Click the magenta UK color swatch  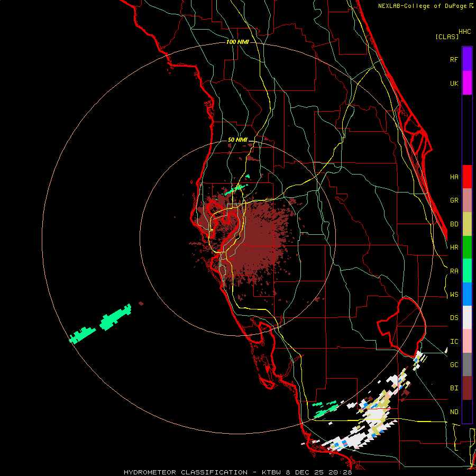467,83
